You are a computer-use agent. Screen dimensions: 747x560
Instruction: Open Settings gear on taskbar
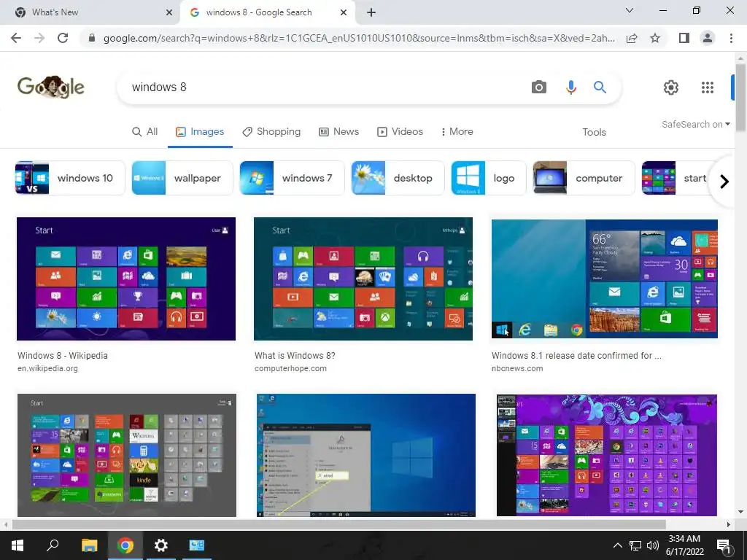click(x=161, y=545)
